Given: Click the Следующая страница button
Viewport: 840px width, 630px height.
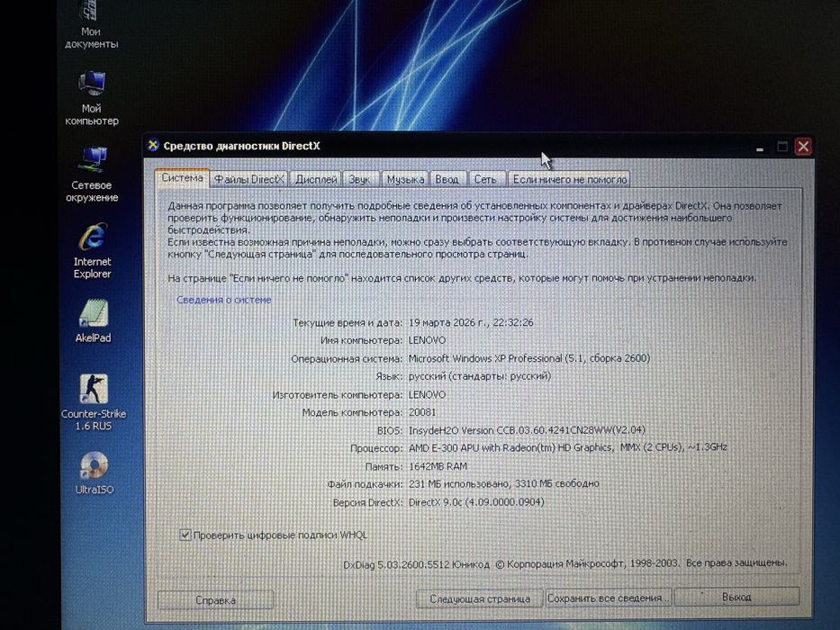Looking at the screenshot, I should tap(480, 598).
